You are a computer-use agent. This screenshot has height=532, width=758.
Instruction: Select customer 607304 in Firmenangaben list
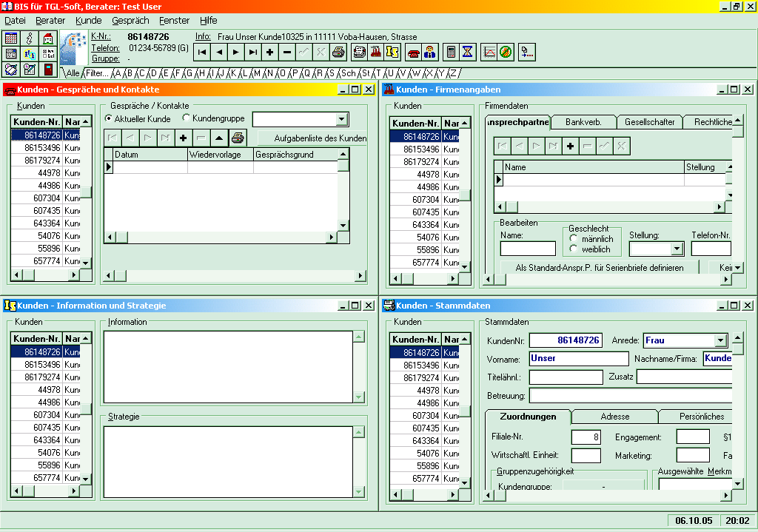click(424, 200)
